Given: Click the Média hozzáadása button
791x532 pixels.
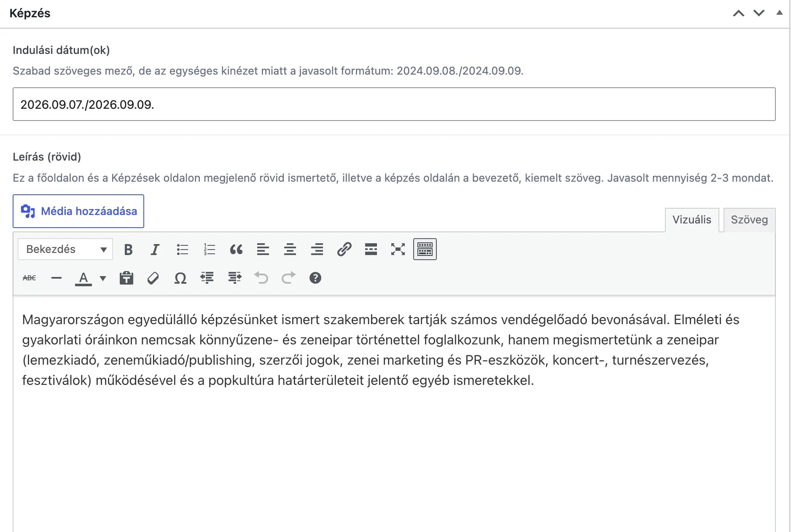Looking at the screenshot, I should [x=78, y=211].
